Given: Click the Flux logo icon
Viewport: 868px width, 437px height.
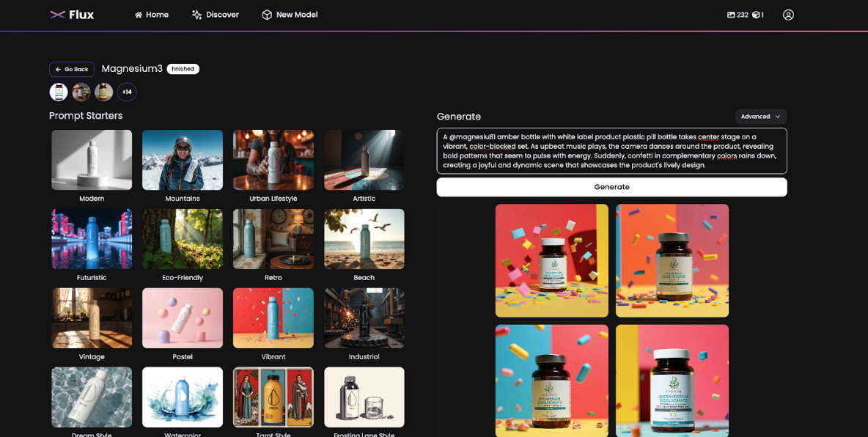Looking at the screenshot, I should coord(56,14).
